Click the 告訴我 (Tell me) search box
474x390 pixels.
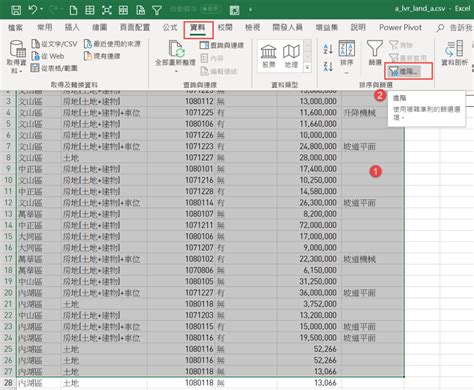pos(455,28)
